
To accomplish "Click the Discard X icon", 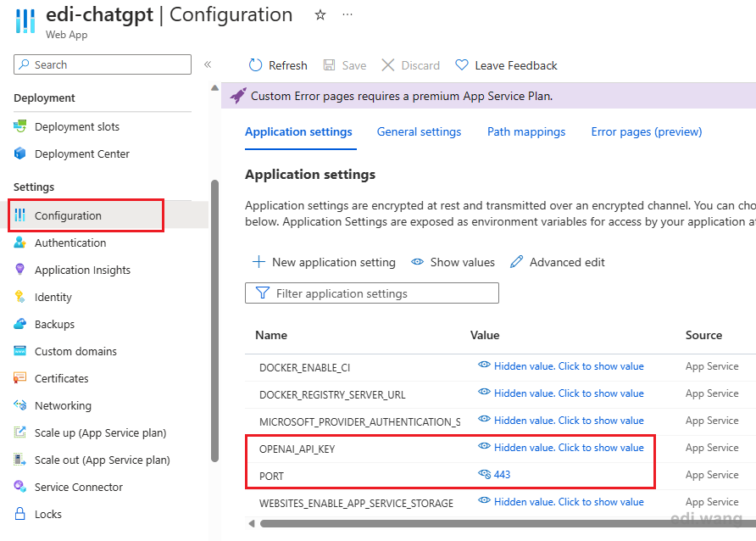I will pos(387,65).
